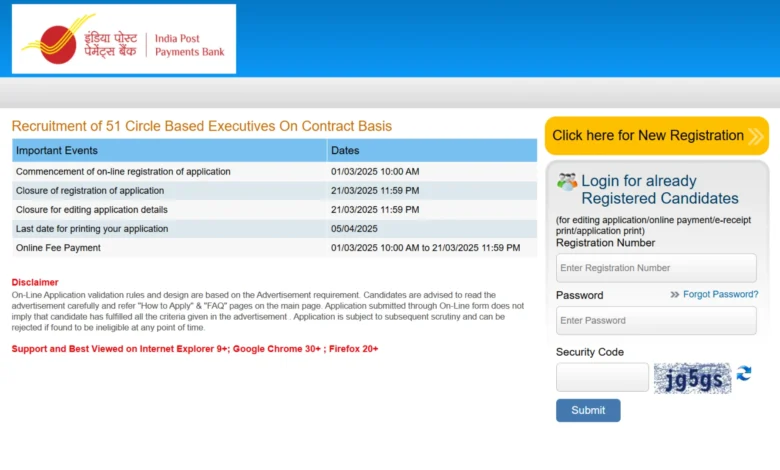Open Click here for New Registration
The image size is (780, 470).
[657, 136]
